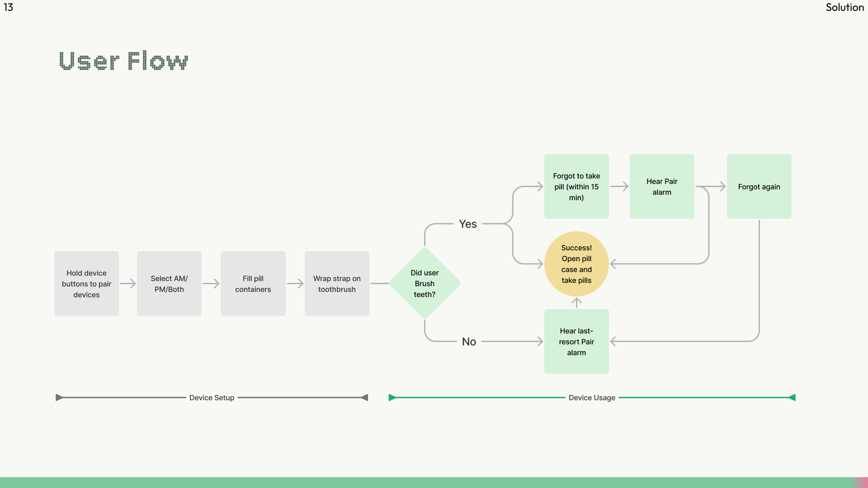
Task: Click the 'Device Usage' label
Action: (592, 398)
